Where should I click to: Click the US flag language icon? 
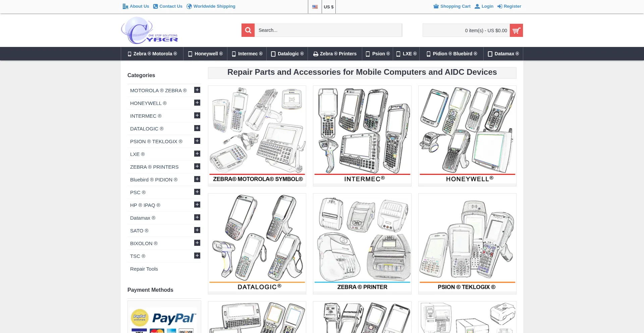[x=315, y=7]
